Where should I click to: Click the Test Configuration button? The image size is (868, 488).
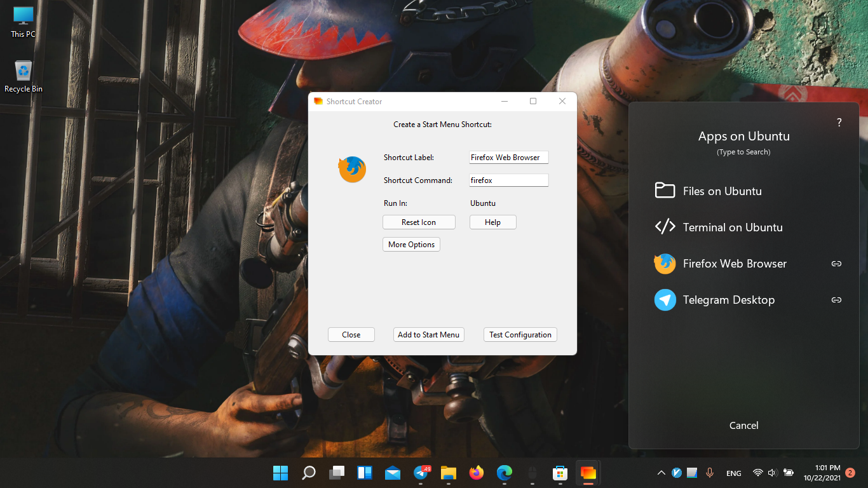click(520, 335)
